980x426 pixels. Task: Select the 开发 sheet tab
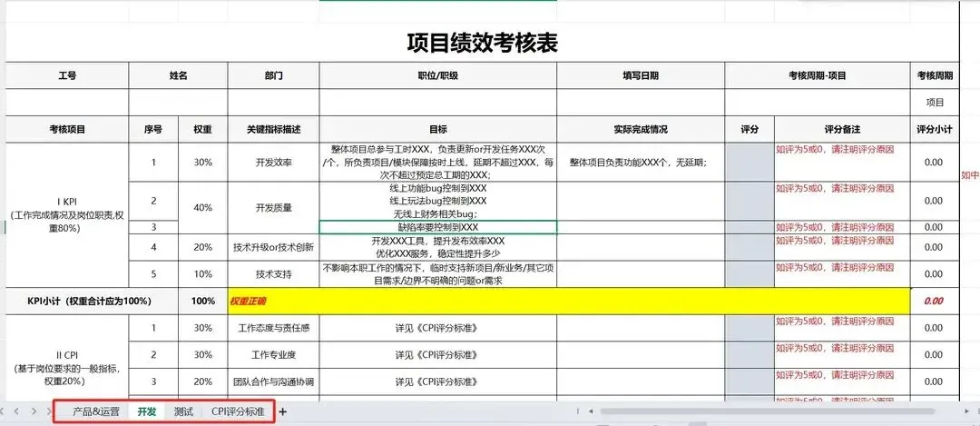147,411
